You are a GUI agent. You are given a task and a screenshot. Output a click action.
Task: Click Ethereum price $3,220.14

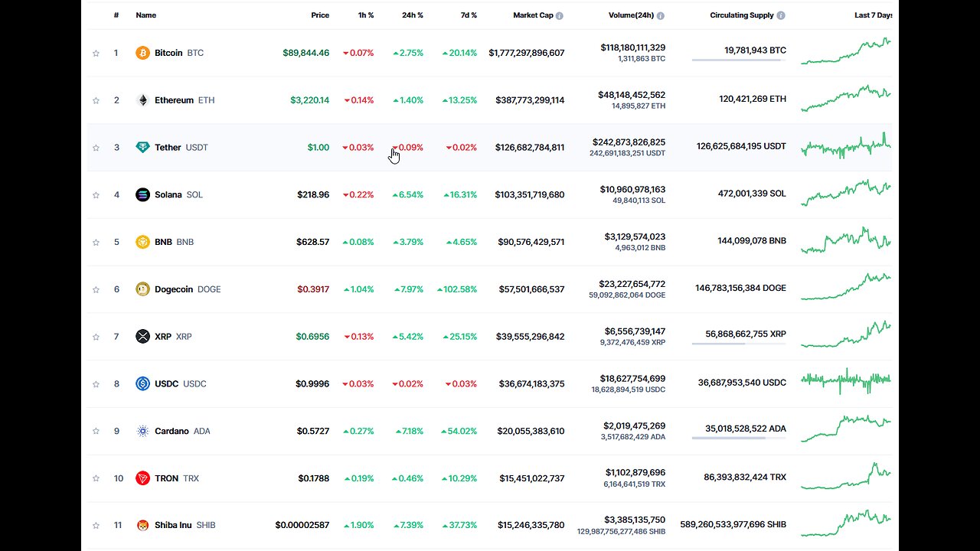[x=310, y=100]
